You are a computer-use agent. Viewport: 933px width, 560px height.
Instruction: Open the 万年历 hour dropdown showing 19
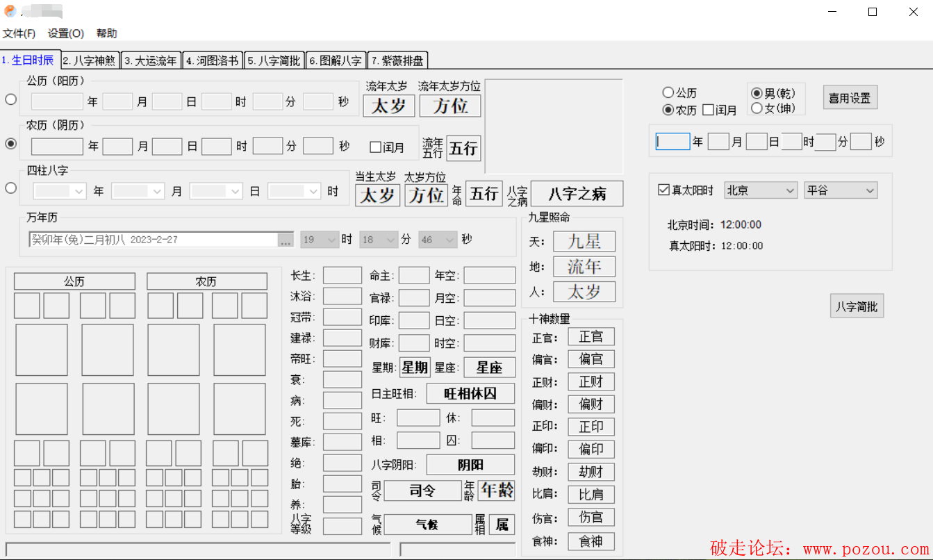pyautogui.click(x=320, y=240)
